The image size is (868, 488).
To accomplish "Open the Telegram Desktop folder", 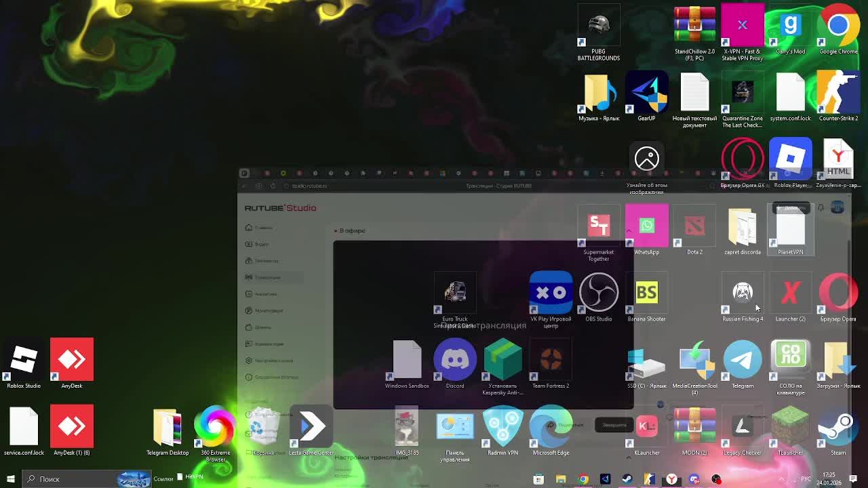I will (167, 426).
